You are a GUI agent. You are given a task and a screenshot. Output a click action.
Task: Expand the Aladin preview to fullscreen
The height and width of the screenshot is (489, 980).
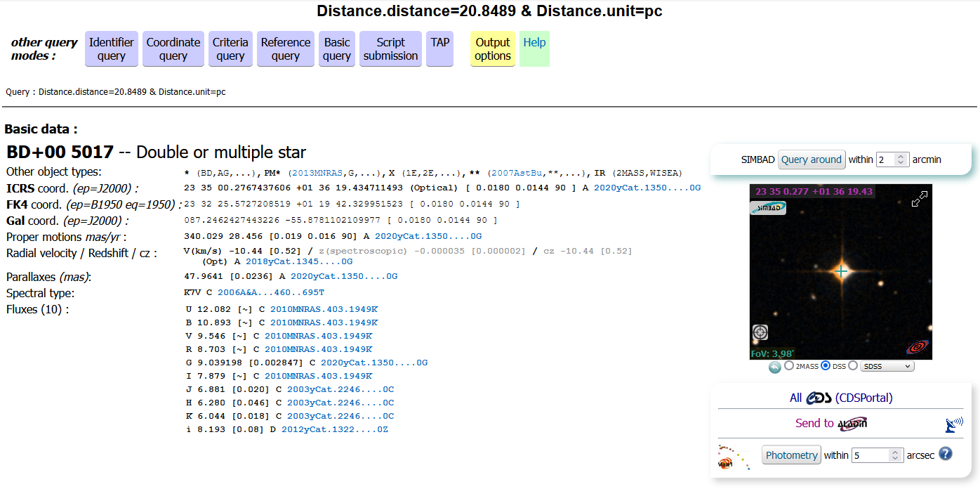(x=919, y=199)
